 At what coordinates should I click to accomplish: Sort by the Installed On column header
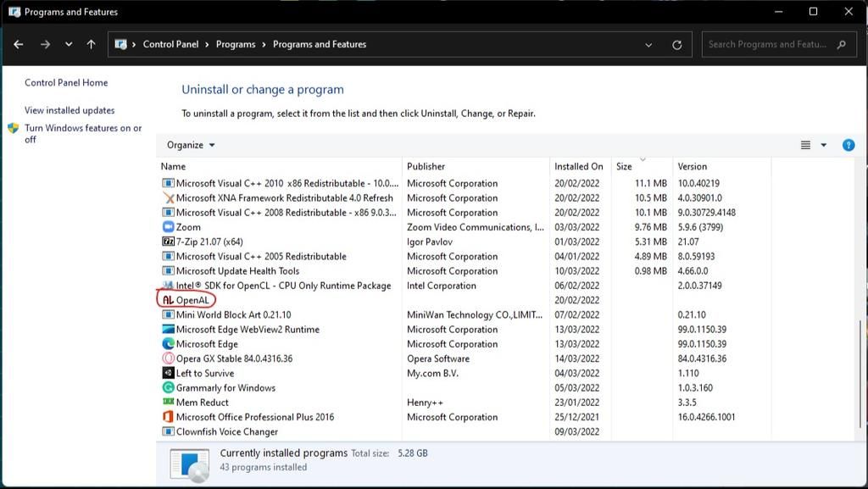tap(578, 166)
